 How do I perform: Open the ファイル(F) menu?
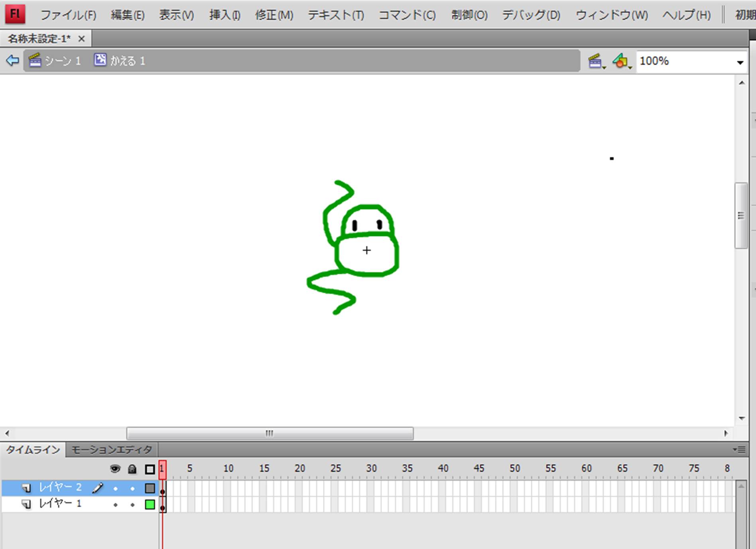point(68,15)
